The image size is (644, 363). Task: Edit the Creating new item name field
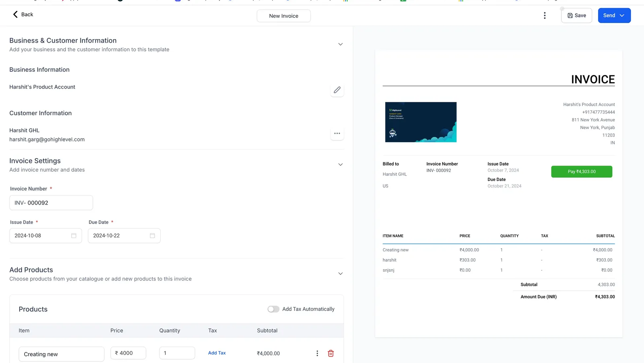point(62,354)
